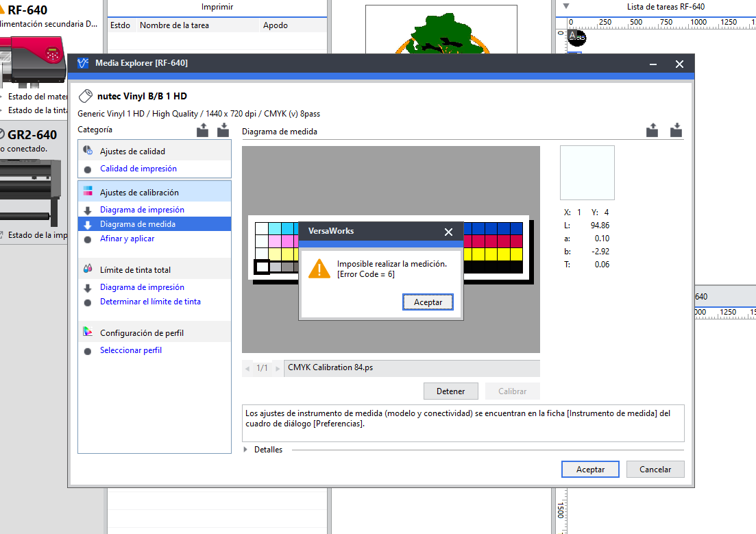Open Afinar y aplicar link

127,239
